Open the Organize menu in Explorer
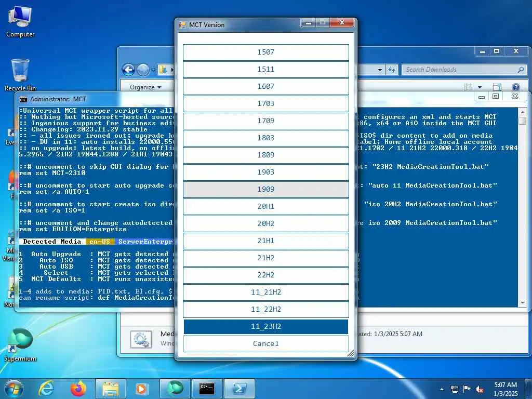Image resolution: width=532 pixels, height=399 pixels. [x=145, y=87]
